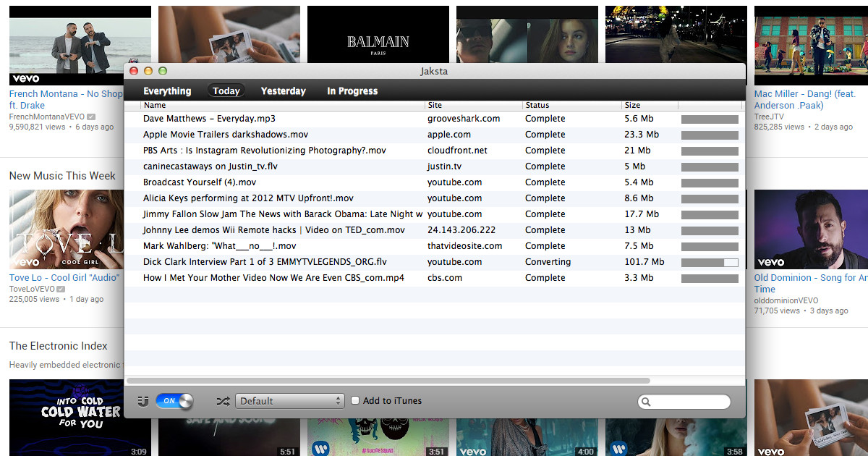The height and width of the screenshot is (456, 868).
Task: Click the vevo badge on French Montana thumbnail
Action: pos(25,79)
